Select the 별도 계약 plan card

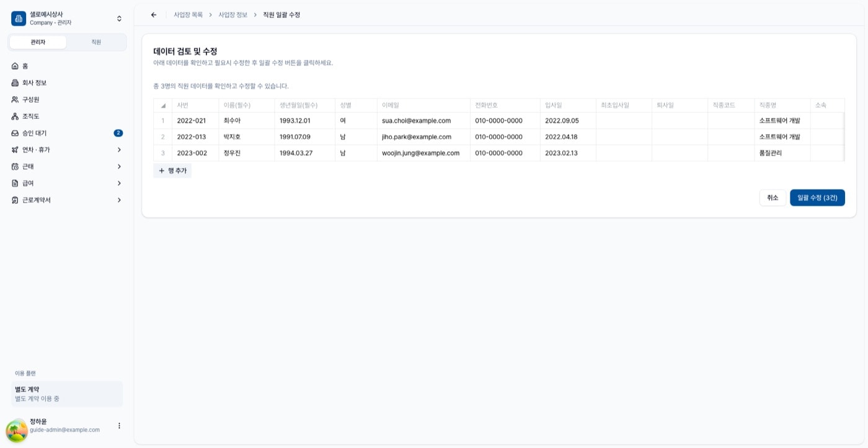pyautogui.click(x=67, y=394)
